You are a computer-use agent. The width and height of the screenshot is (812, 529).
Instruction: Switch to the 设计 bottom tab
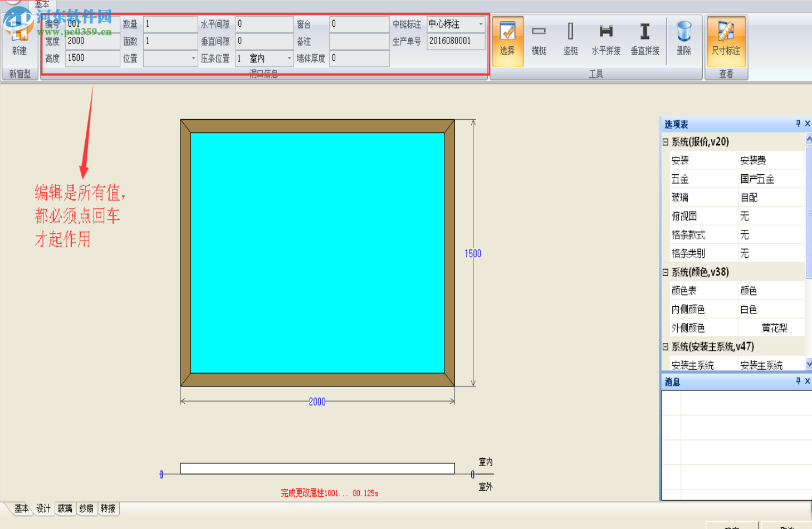click(43, 508)
